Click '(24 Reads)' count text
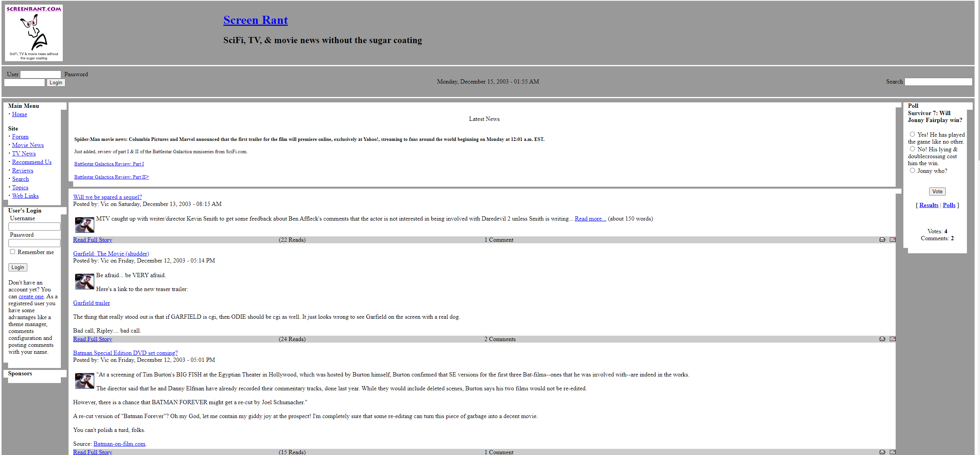Screen dimensions: 980x455 click(x=292, y=339)
